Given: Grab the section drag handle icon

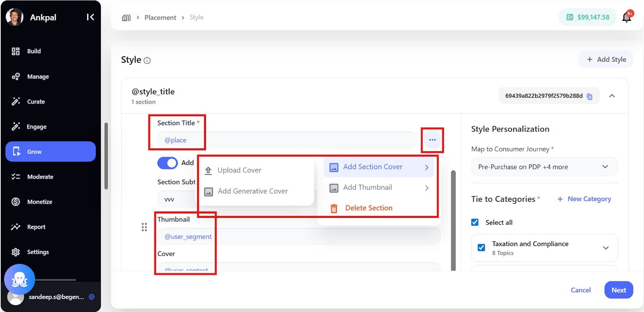Looking at the screenshot, I should point(144,227).
